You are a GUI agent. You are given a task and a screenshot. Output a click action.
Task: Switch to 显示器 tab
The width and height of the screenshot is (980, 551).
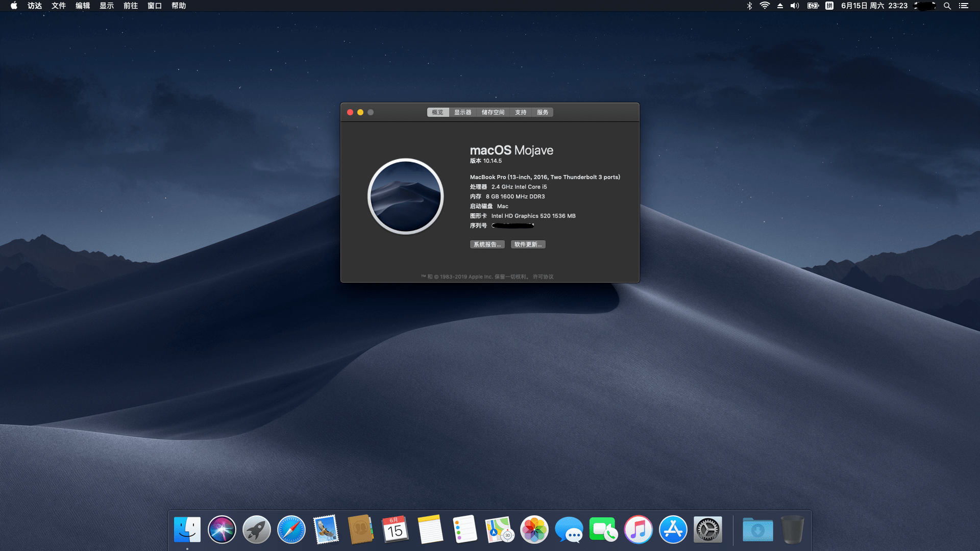coord(463,112)
